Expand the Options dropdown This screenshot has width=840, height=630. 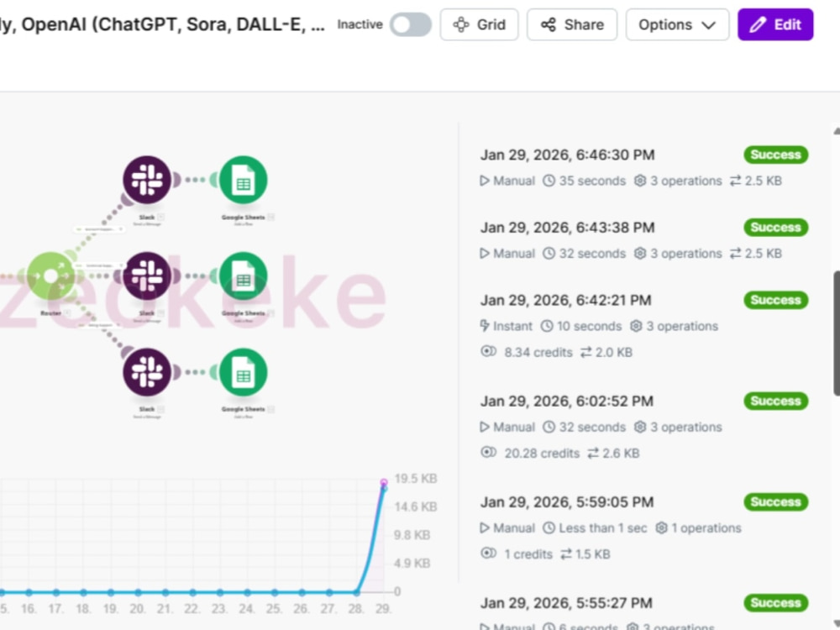click(x=677, y=24)
